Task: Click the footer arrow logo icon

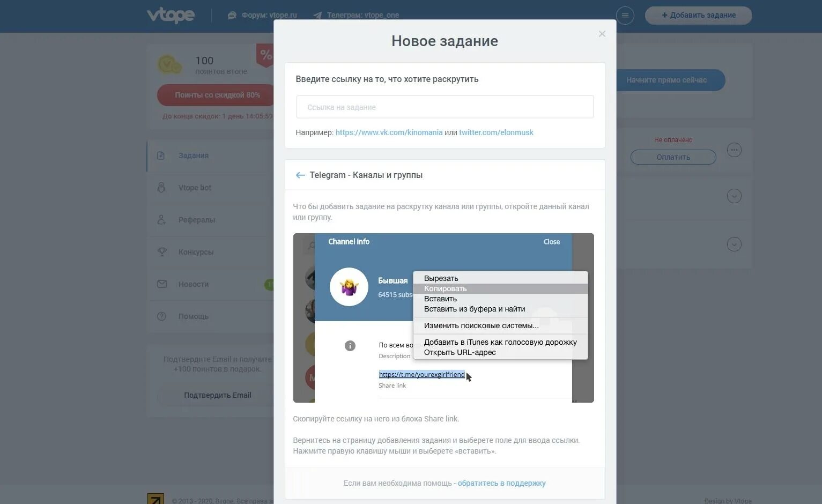Action: click(x=155, y=499)
